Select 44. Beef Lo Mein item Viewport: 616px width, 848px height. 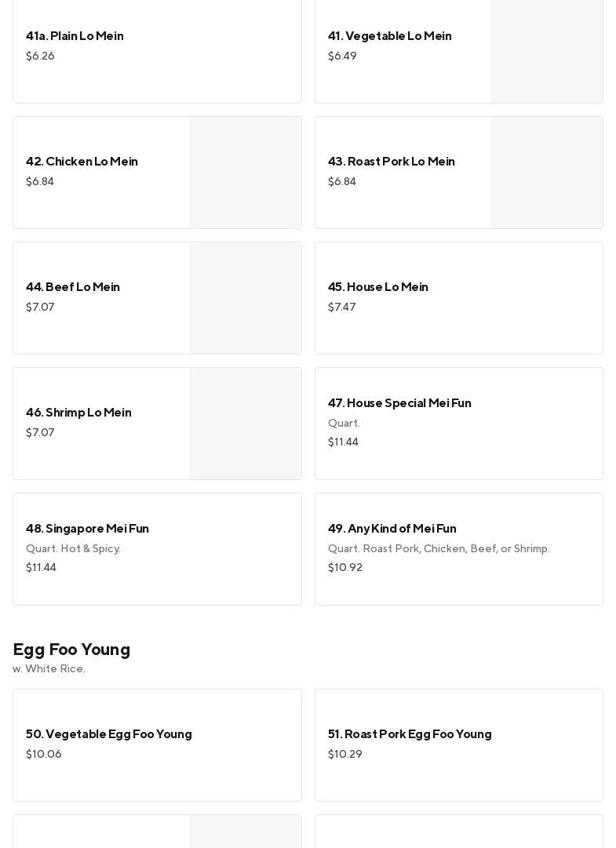[73, 287]
